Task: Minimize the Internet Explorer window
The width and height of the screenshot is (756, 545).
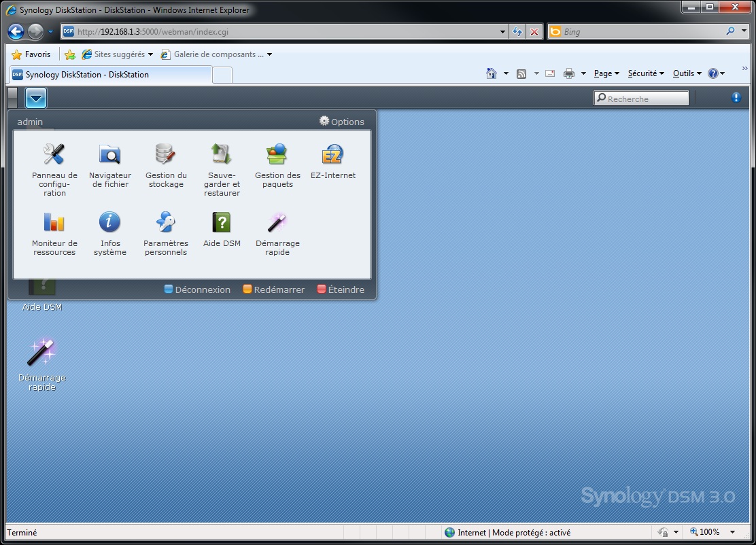Action: point(691,7)
